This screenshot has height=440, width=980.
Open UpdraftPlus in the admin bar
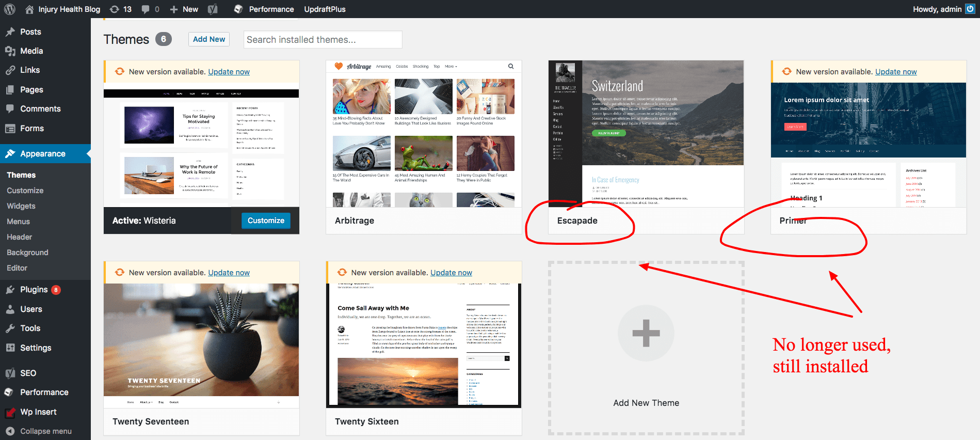coord(325,9)
